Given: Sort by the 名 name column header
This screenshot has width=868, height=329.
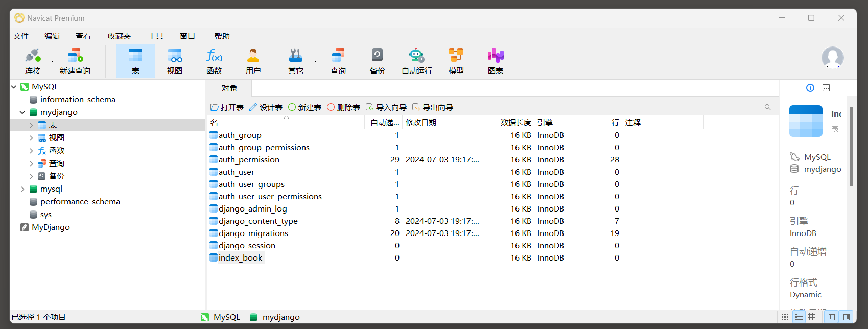Looking at the screenshot, I should pos(286,123).
